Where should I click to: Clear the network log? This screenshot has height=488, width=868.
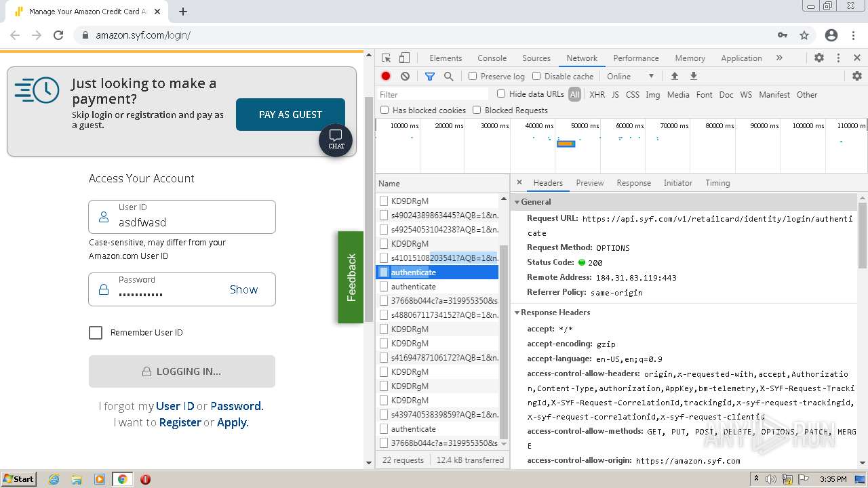(x=405, y=77)
